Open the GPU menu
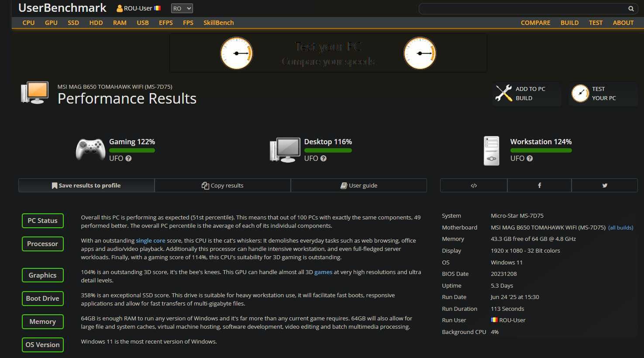 pyautogui.click(x=51, y=23)
